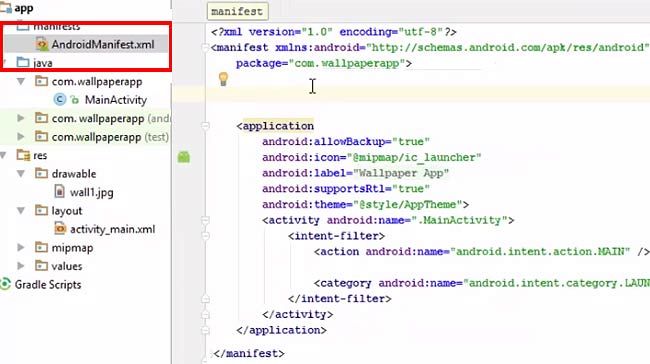The height and width of the screenshot is (364, 650).
Task: Click the closing </activity> tag
Action: 297,315
